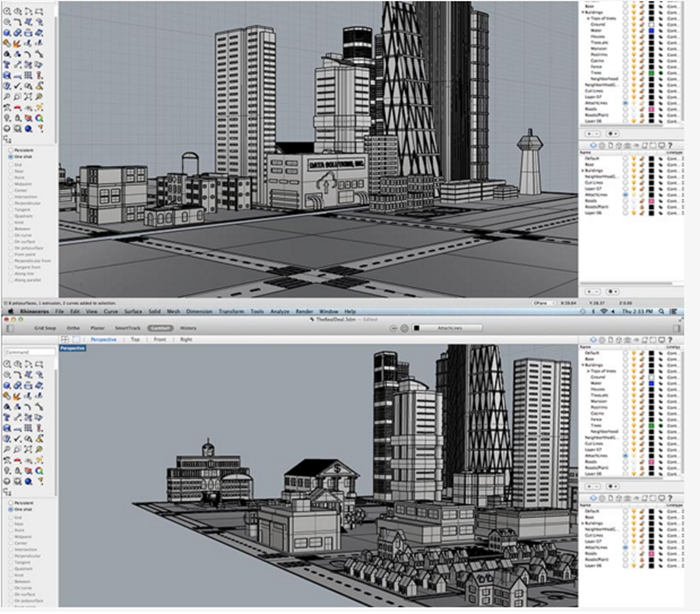Toggle Grid Snap in the toolbar
Viewport: 700px width, 614px height.
coord(43,326)
